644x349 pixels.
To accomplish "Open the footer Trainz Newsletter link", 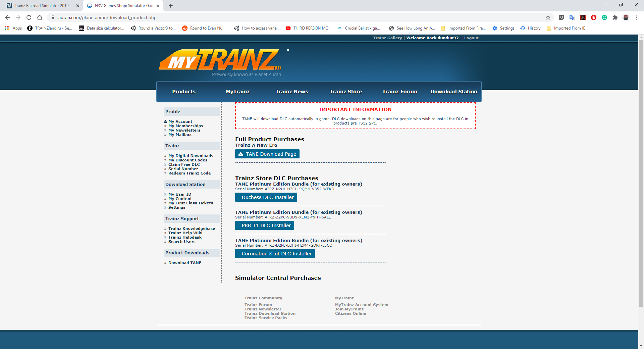I will click(x=263, y=309).
